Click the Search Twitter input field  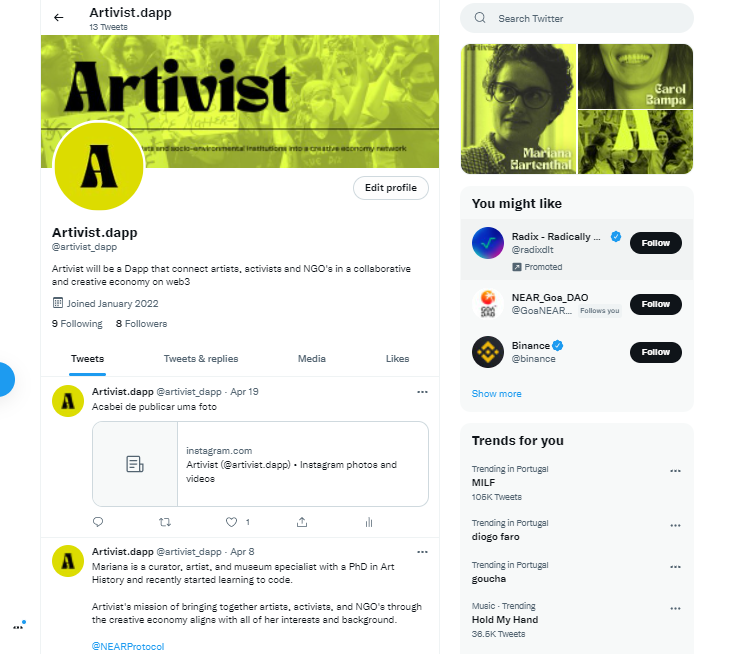point(576,18)
